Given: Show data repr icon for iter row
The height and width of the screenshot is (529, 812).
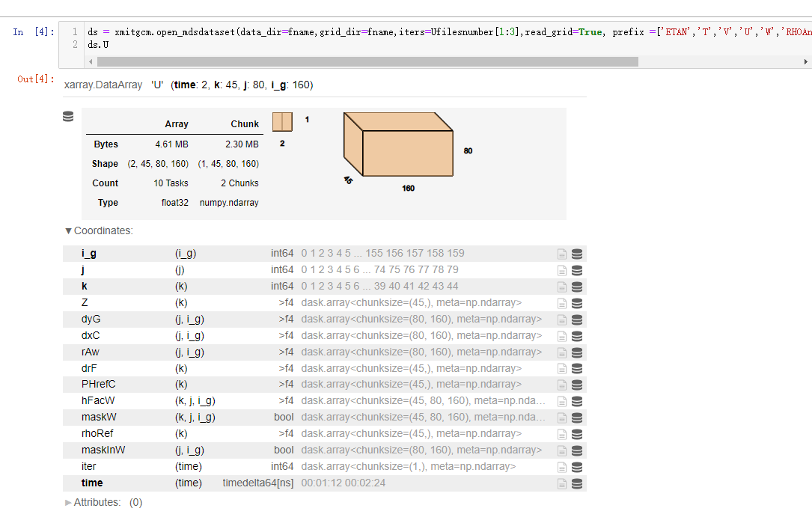Looking at the screenshot, I should tap(577, 468).
